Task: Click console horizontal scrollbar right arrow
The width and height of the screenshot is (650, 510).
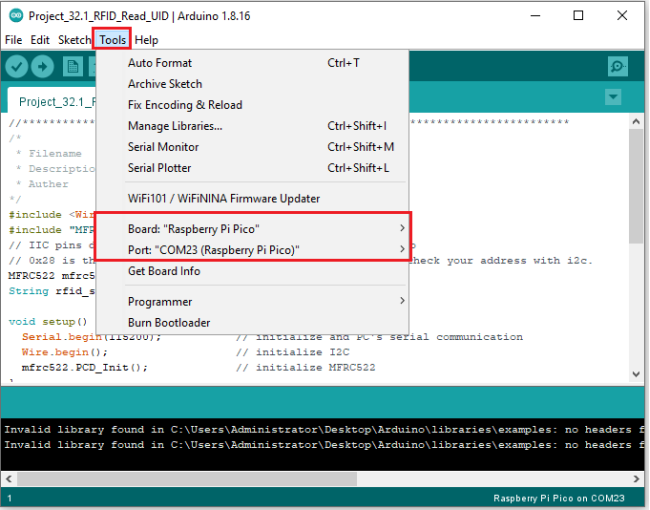Action: click(x=636, y=479)
